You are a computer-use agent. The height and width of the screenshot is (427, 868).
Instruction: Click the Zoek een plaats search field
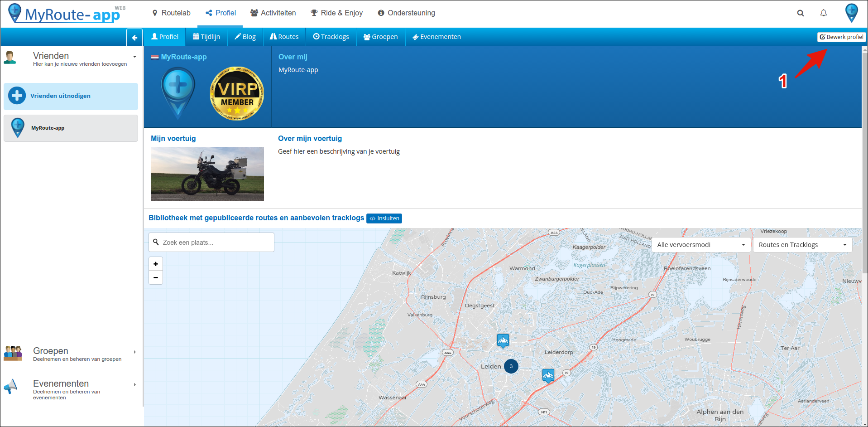click(x=211, y=243)
